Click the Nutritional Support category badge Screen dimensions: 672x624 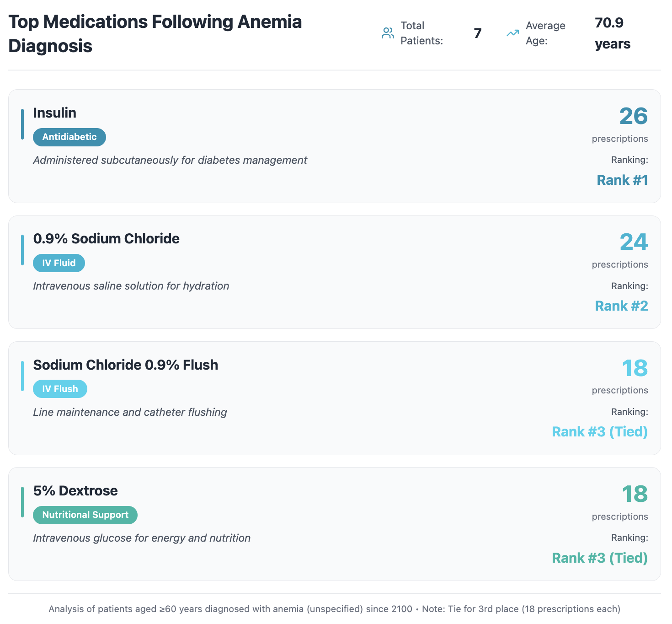85,515
